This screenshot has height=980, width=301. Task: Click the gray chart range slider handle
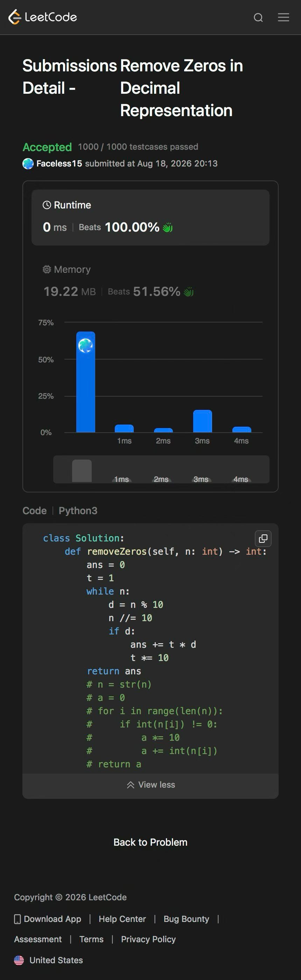coord(82,471)
